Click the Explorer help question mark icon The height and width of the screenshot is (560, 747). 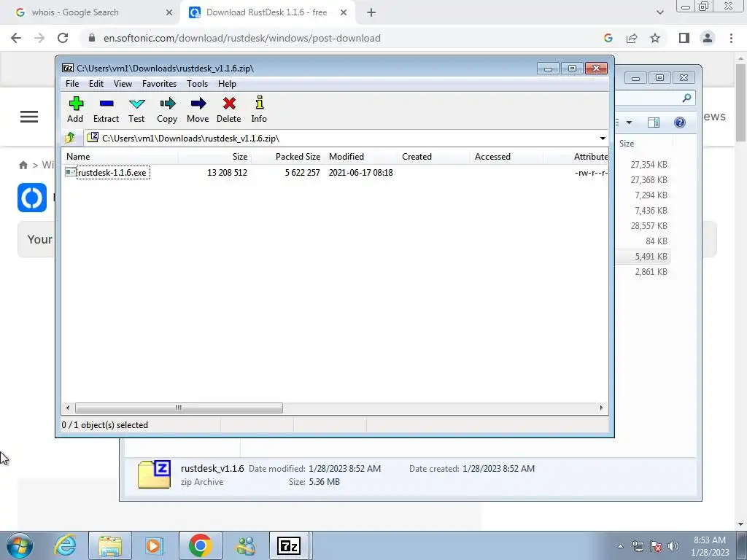[x=680, y=122]
